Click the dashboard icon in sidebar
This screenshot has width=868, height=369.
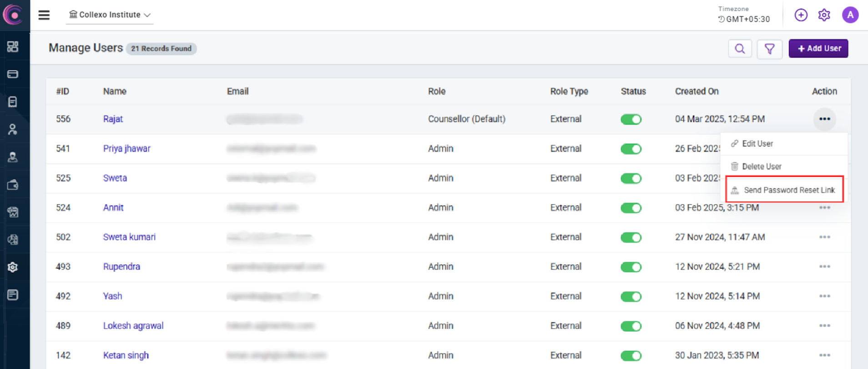pyautogui.click(x=13, y=46)
